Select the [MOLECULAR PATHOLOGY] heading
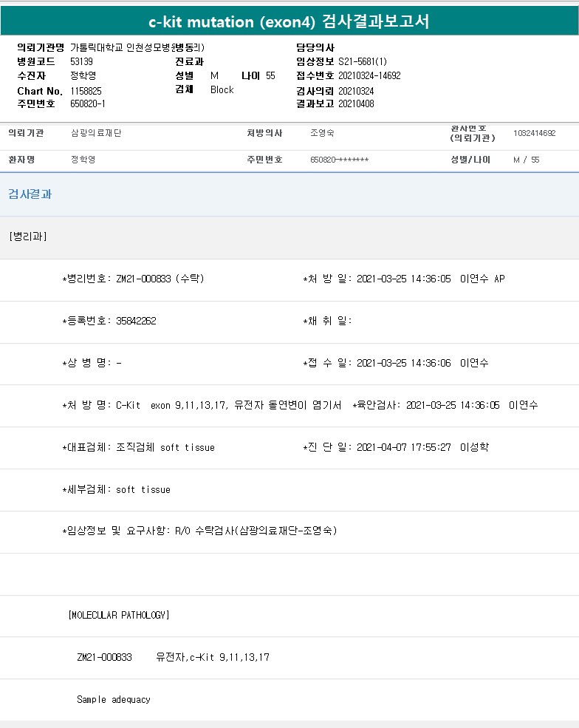The height and width of the screenshot is (728, 579). (119, 615)
